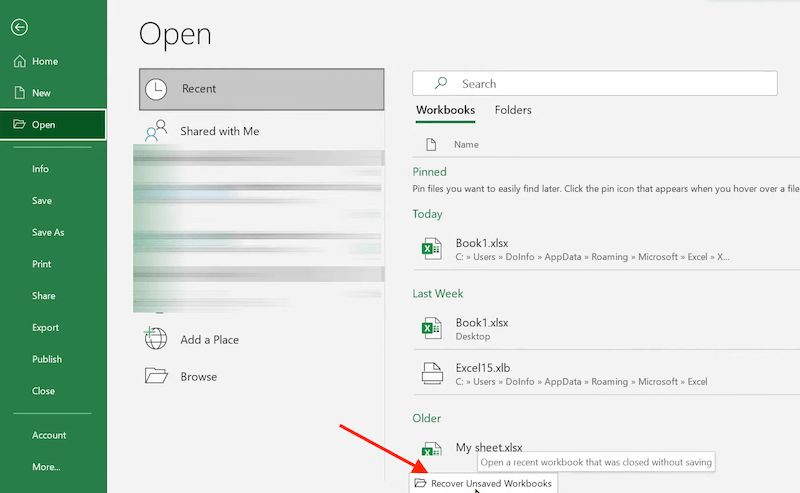
Task: Open the Excel15.xlb file
Action: pos(606,374)
